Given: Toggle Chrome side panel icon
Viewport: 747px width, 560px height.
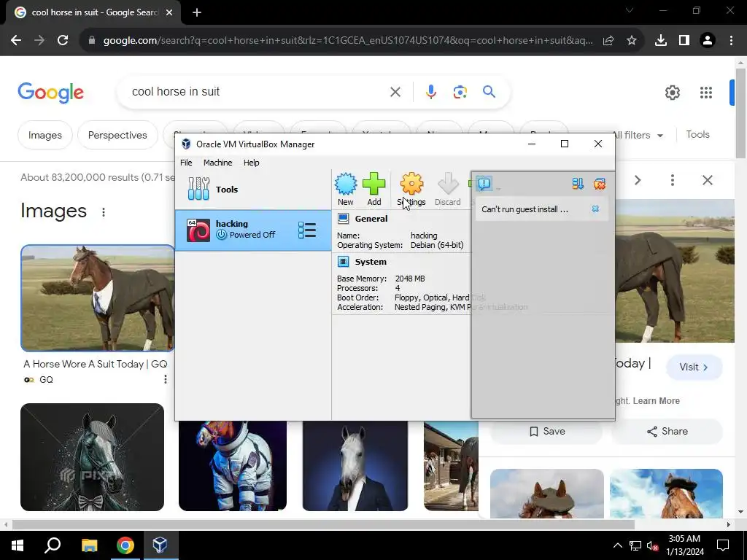Looking at the screenshot, I should coord(684,41).
